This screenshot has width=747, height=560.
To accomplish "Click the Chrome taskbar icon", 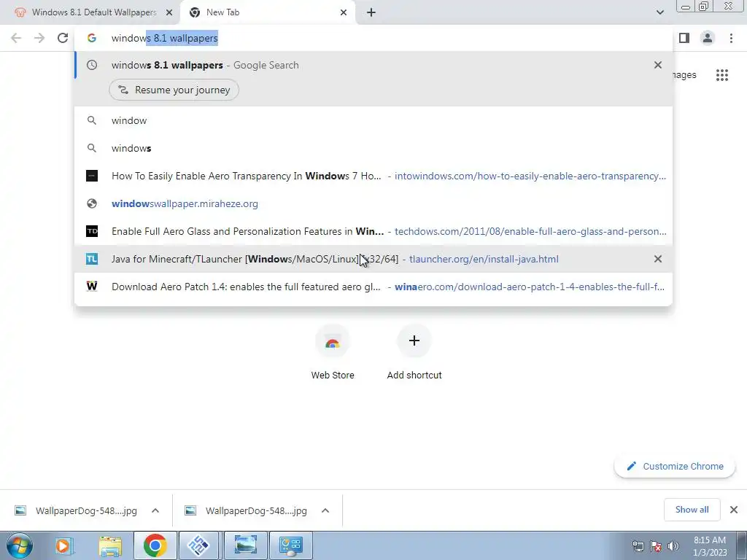I will [x=155, y=545].
